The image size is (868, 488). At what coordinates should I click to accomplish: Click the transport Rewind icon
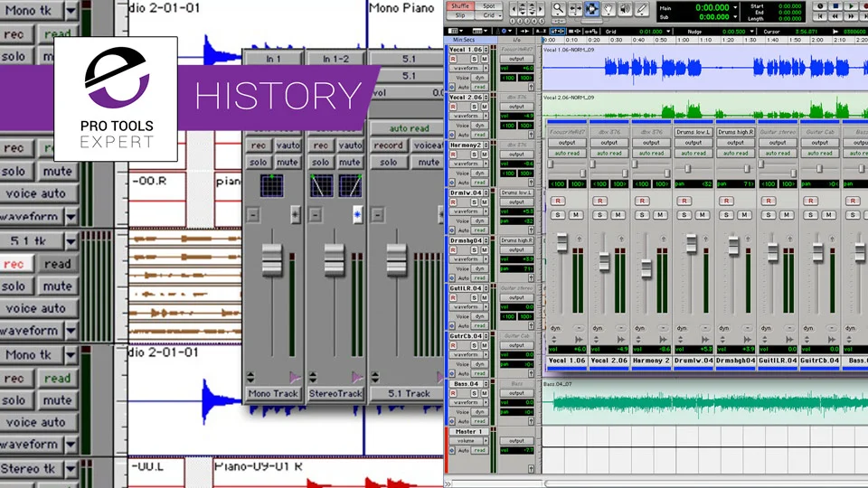point(835,16)
